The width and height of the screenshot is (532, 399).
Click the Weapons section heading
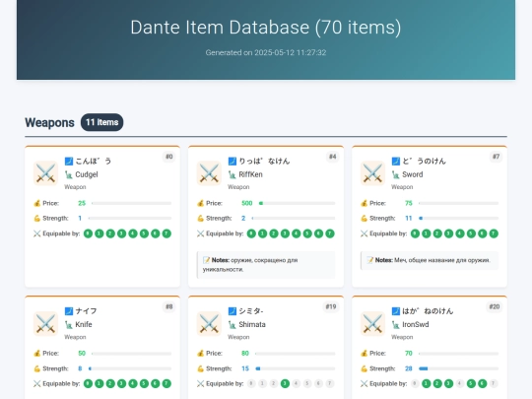(x=49, y=122)
